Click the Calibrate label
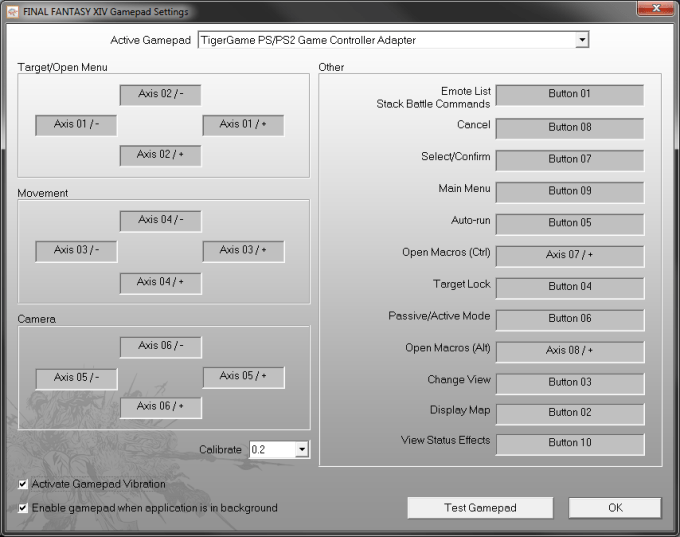The height and width of the screenshot is (537, 680). [x=220, y=450]
